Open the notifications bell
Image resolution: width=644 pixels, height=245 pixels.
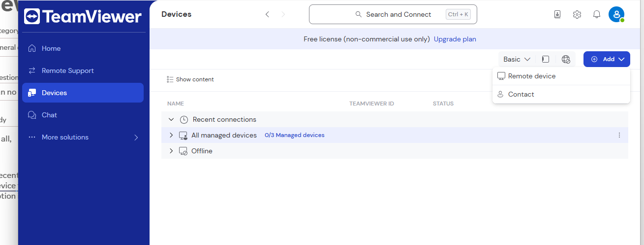point(597,14)
